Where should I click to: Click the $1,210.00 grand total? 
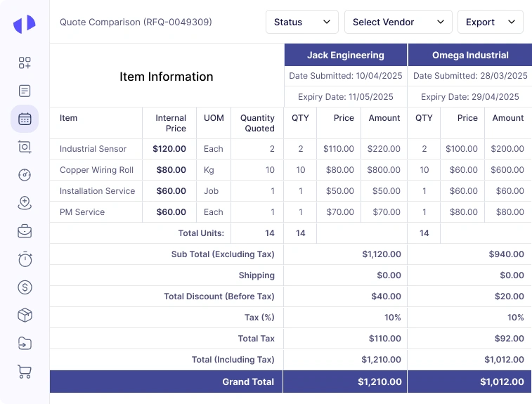pos(379,382)
